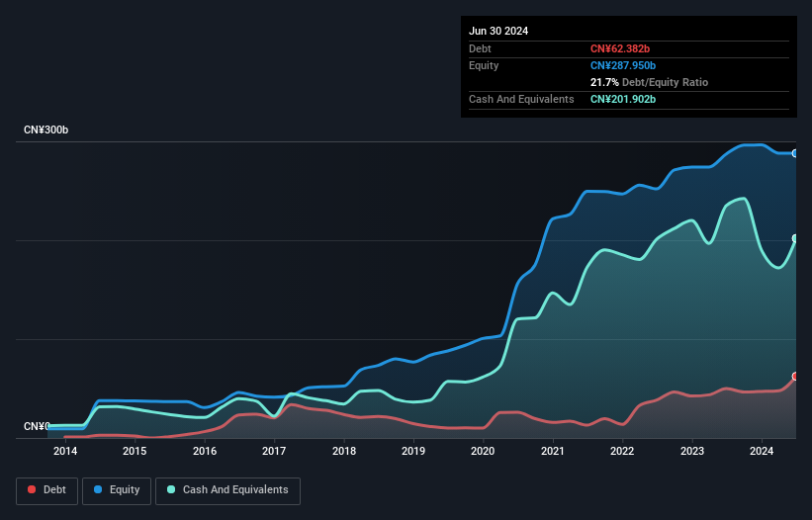
Task: Click the CN¥287.950b equity value
Action: click(x=623, y=65)
